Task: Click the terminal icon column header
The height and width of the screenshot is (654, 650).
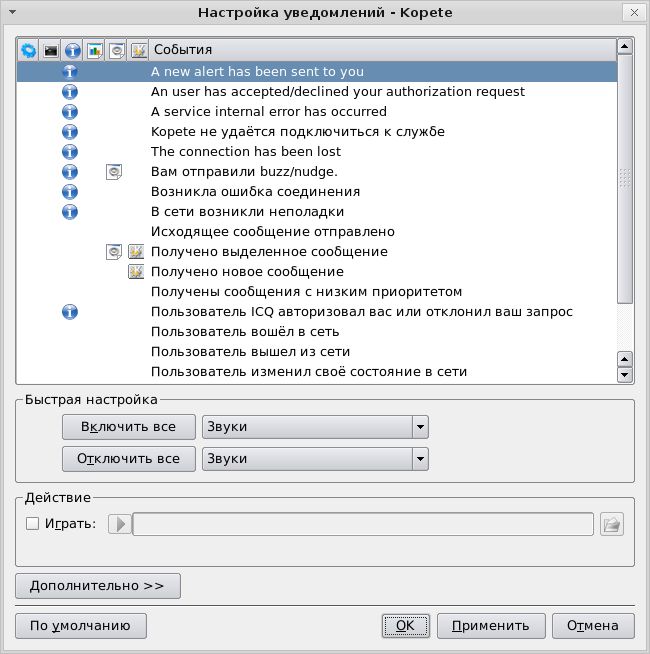Action: pos(49,50)
